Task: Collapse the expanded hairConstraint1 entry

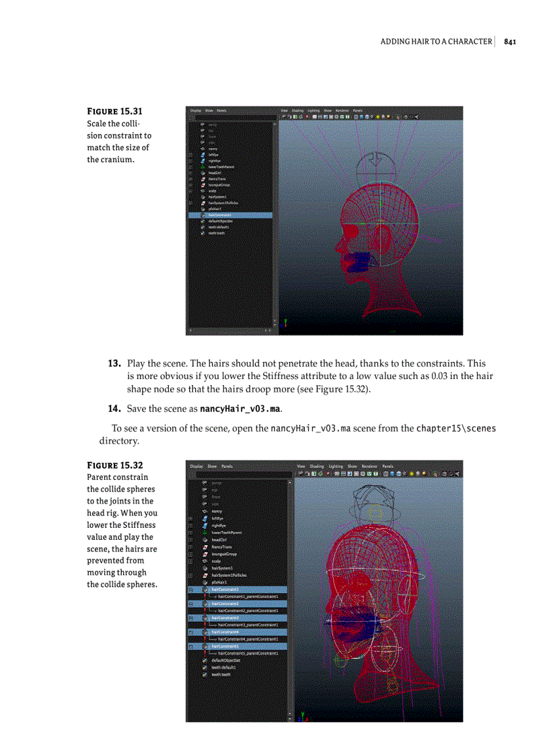Action: click(x=190, y=589)
